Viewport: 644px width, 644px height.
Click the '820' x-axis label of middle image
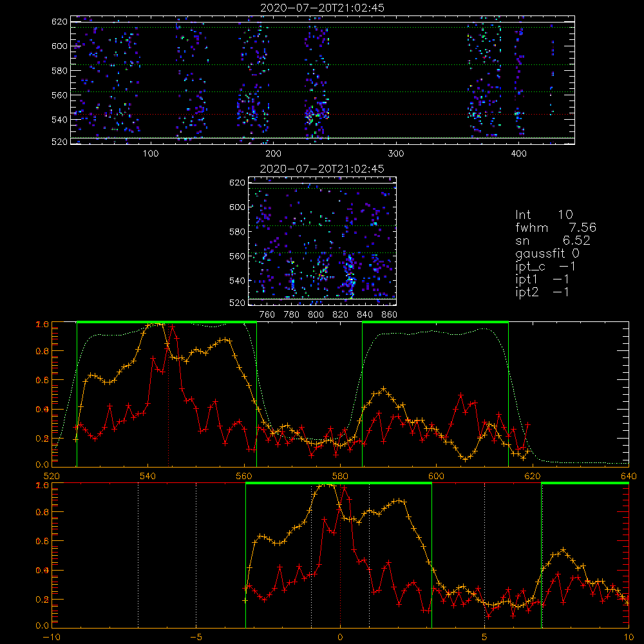341,315
